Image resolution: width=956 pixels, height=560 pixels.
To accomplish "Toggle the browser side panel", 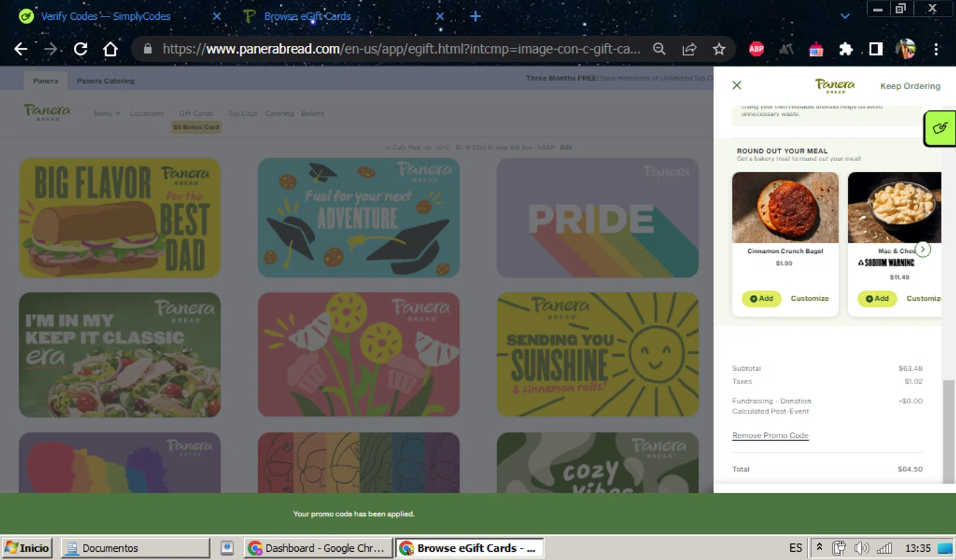I will [876, 49].
